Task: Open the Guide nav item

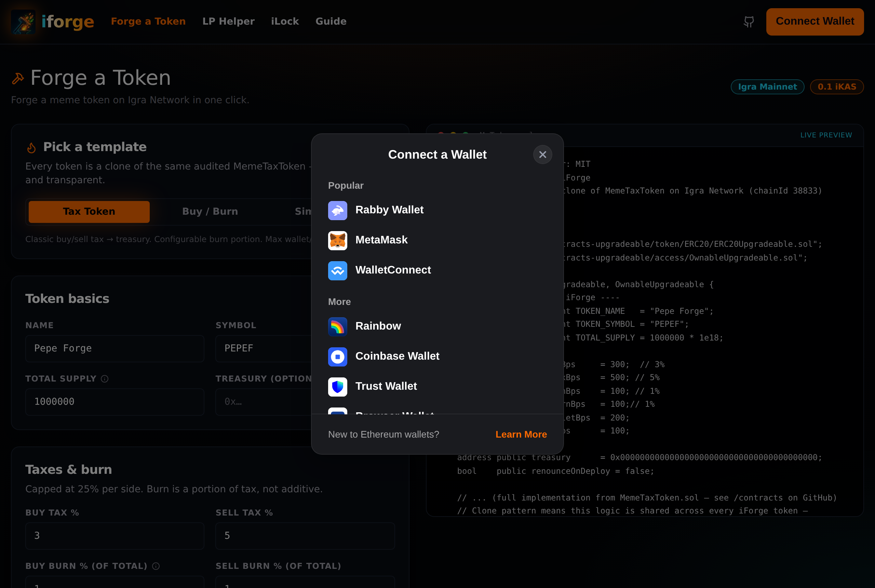Action: point(331,22)
